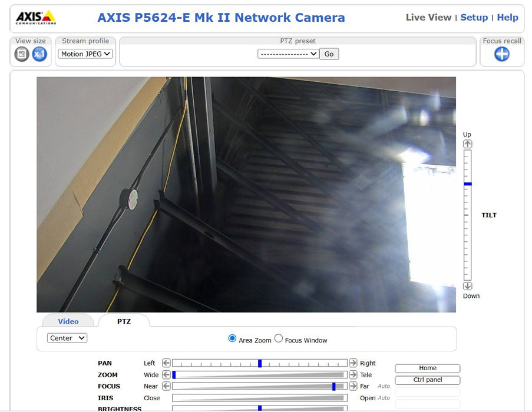Select the Focus Window radio button
Viewport: 532px width, 412px height.
pyautogui.click(x=279, y=338)
